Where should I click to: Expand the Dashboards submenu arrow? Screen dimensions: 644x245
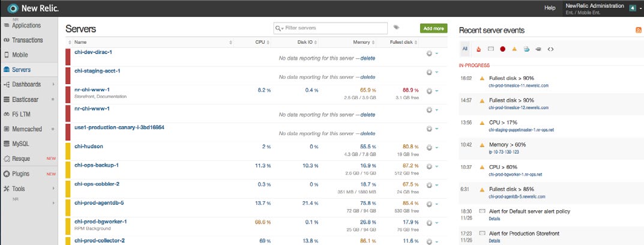click(x=53, y=84)
